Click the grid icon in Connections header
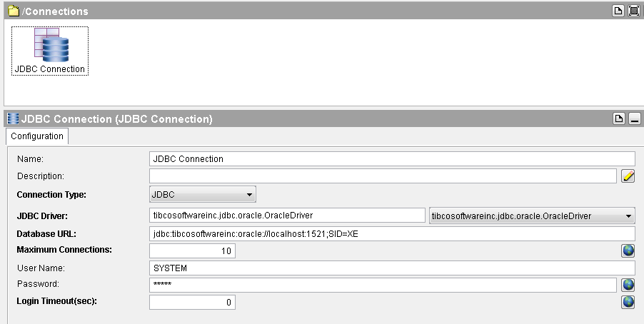This screenshot has width=644, height=324. coord(634,11)
